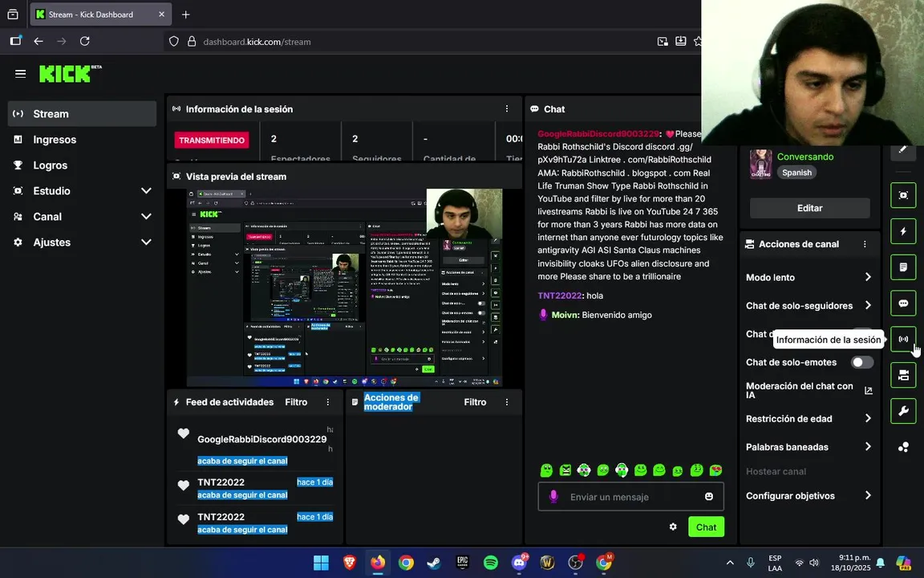
Task: Open external link for Moderación del chat con IA
Action: tap(868, 390)
